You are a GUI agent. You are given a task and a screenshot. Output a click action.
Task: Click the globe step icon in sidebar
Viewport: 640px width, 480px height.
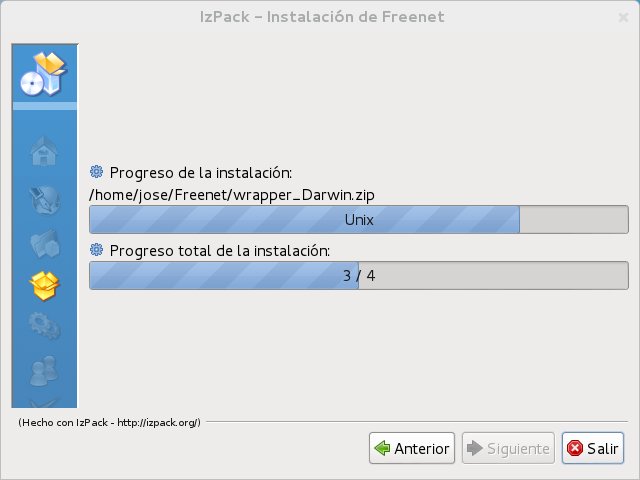click(x=45, y=197)
